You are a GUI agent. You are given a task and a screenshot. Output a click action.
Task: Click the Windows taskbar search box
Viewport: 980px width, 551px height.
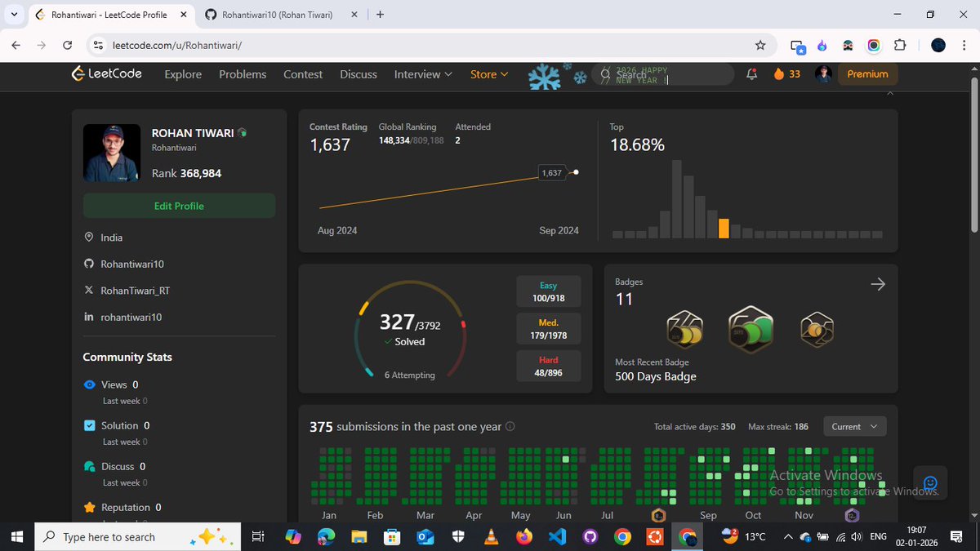coord(139,536)
